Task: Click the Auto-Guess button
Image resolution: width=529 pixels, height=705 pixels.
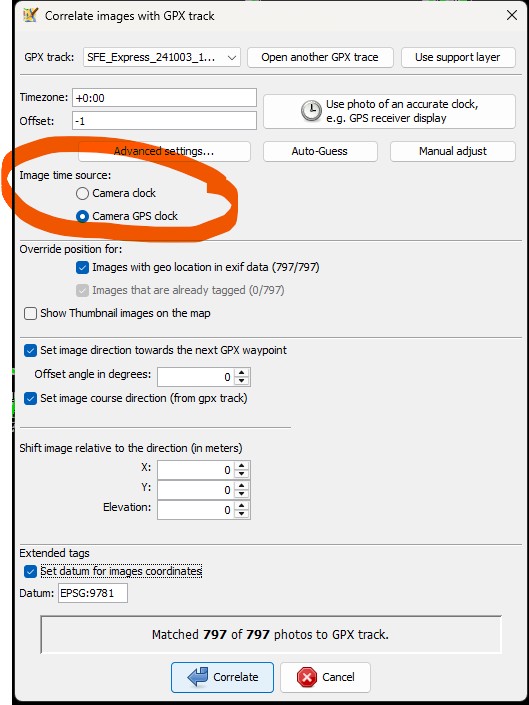Action: [320, 152]
